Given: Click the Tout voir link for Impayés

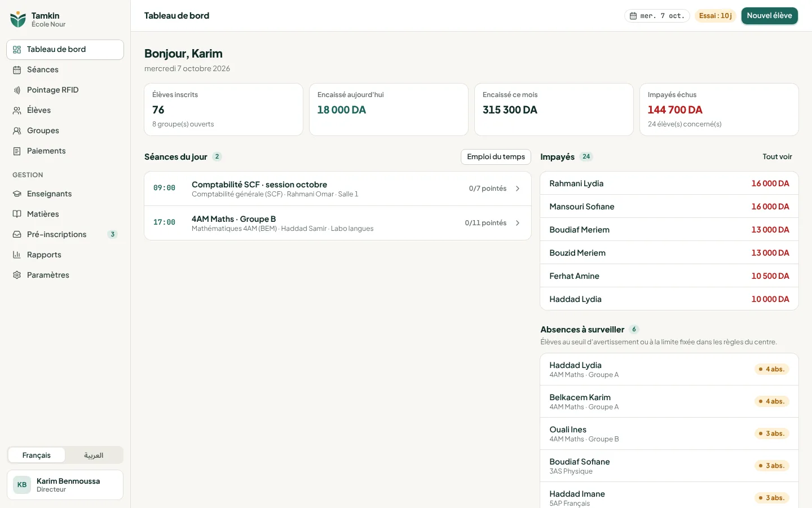Looking at the screenshot, I should click(x=778, y=157).
